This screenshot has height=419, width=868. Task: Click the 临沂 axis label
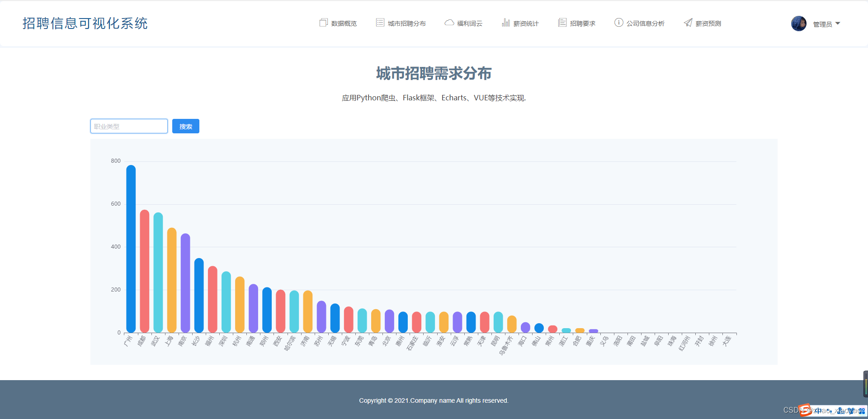[x=427, y=341]
